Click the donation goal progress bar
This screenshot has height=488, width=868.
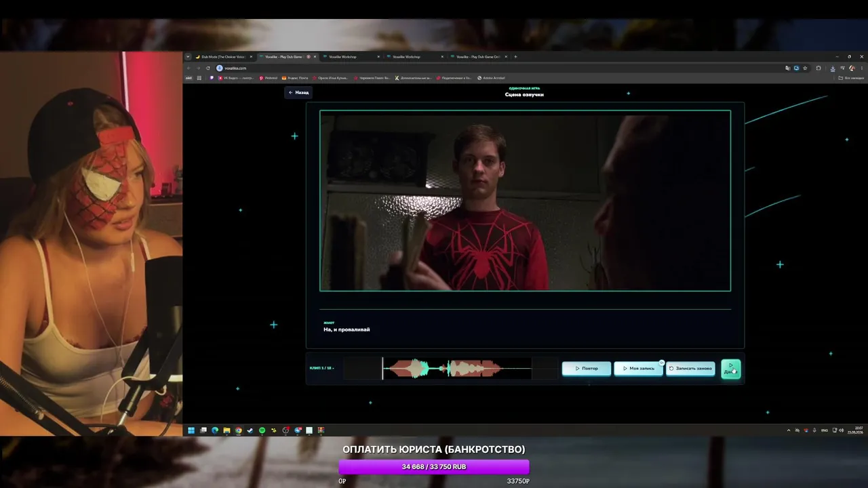point(434,467)
